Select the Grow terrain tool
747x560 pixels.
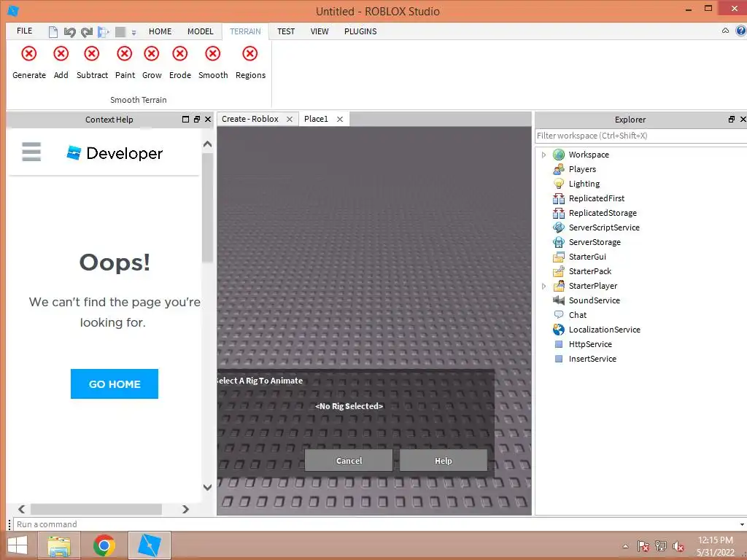tap(152, 63)
